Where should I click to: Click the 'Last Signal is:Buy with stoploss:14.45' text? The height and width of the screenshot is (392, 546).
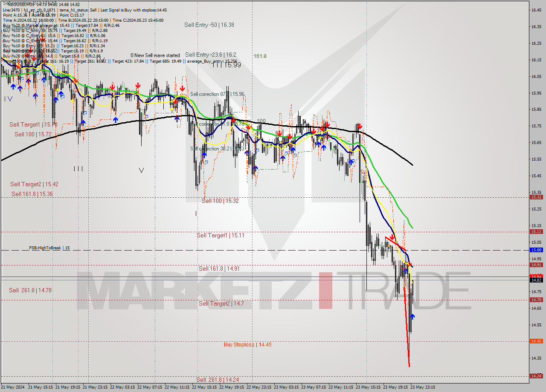coord(135,10)
